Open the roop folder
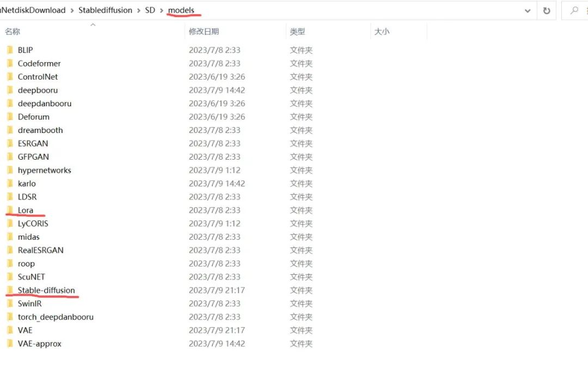 pyautogui.click(x=26, y=263)
